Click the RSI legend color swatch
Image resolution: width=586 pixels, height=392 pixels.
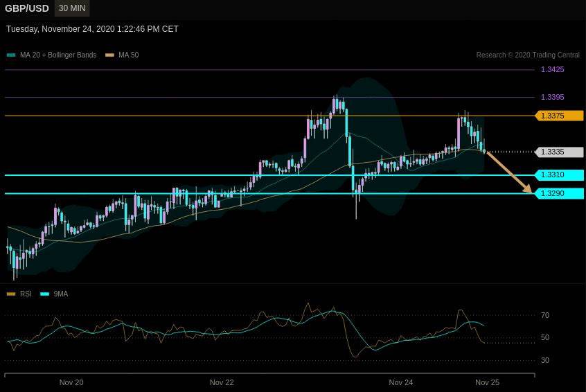click(x=11, y=294)
